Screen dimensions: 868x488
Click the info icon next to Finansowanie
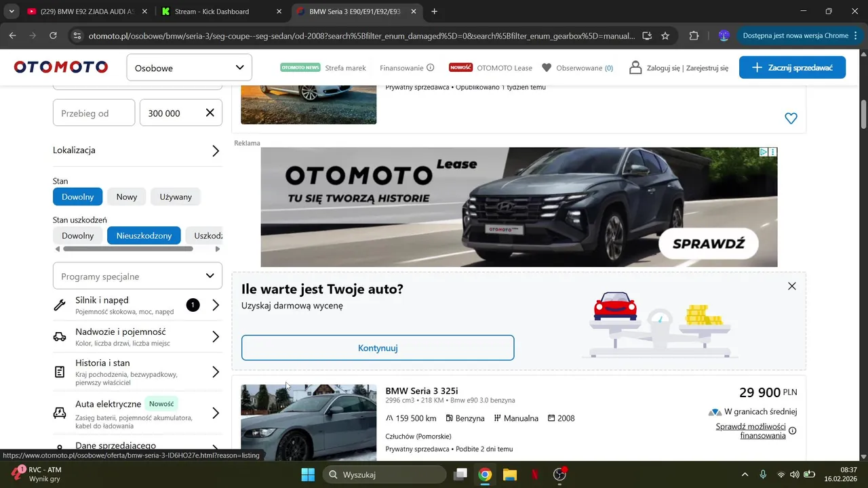[430, 68]
